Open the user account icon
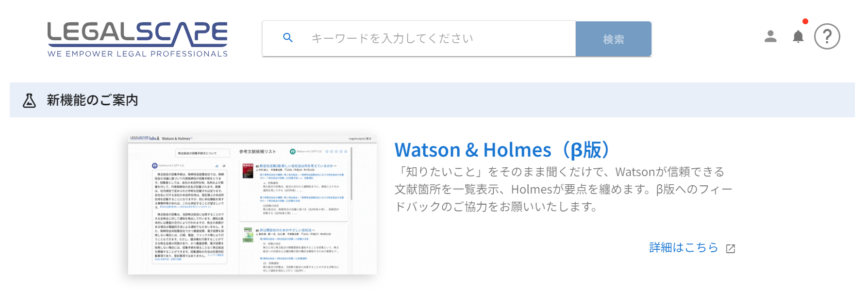Image resolution: width=868 pixels, height=290 pixels. pos(770,36)
